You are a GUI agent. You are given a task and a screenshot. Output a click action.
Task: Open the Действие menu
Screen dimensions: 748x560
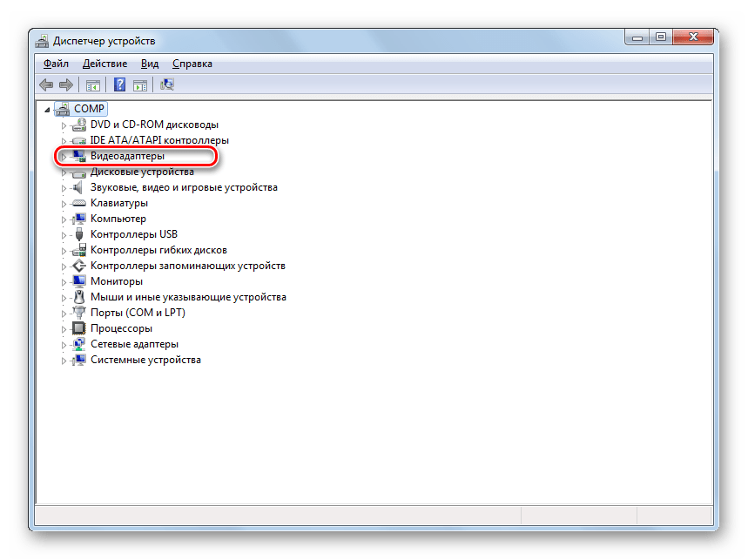click(x=105, y=64)
